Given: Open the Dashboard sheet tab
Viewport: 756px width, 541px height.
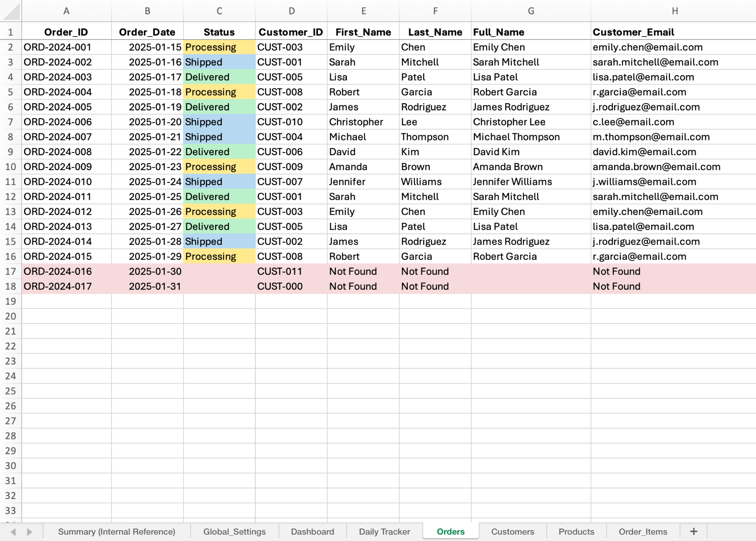Looking at the screenshot, I should point(312,532).
